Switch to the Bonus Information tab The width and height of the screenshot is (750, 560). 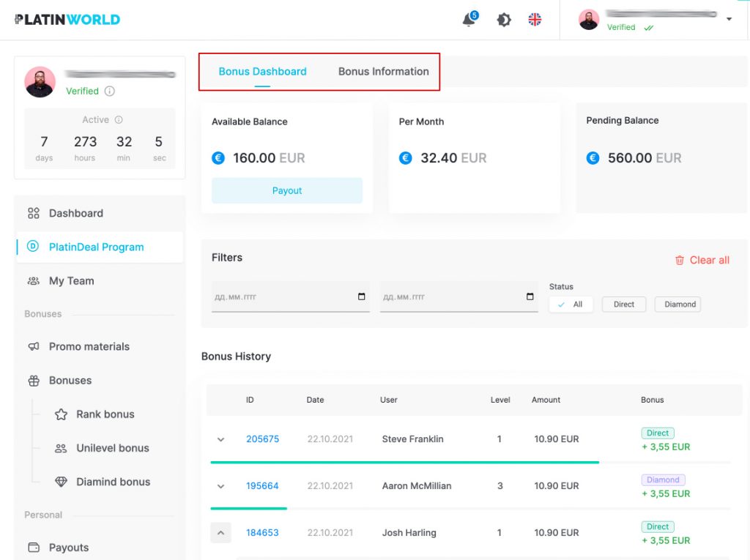tap(383, 72)
